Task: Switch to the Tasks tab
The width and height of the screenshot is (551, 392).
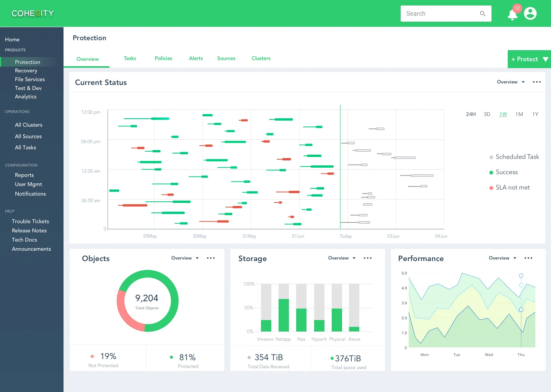Action: (x=130, y=58)
